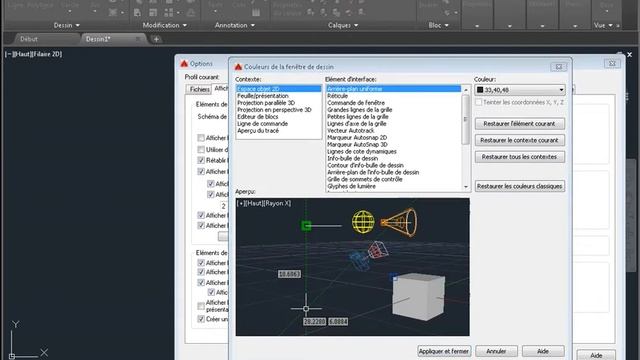Click Restaurer l'élément courant button
This screenshot has height=360, width=640.
point(520,124)
